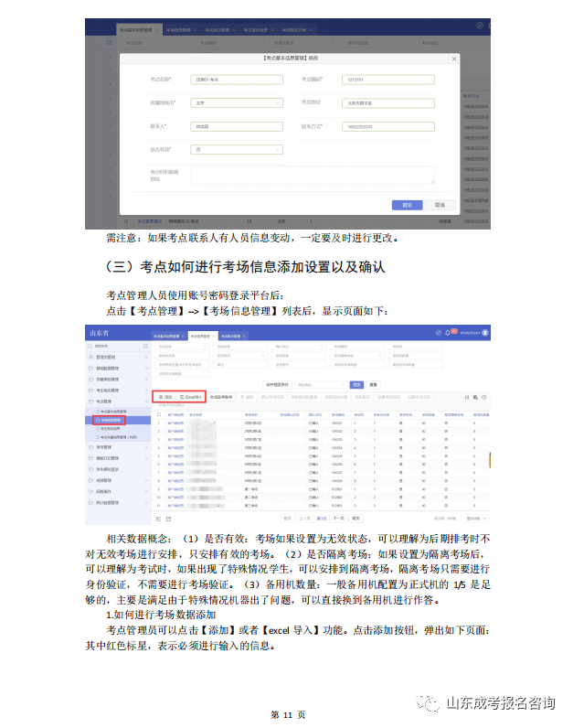The width and height of the screenshot is (573, 728).
Task: Click the 考生报名管理 folder icon
Action: pos(90,391)
